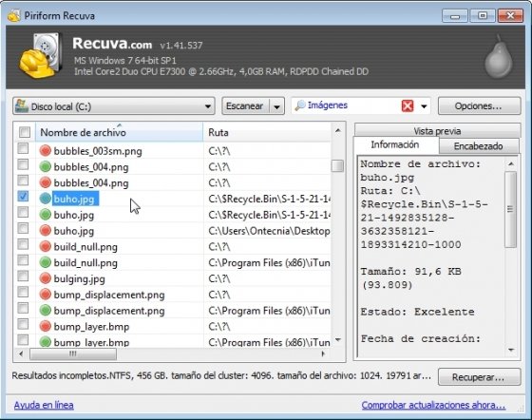Viewport: 532px width, 420px height.
Task: Switch to the Vista previa tab
Action: 437,130
